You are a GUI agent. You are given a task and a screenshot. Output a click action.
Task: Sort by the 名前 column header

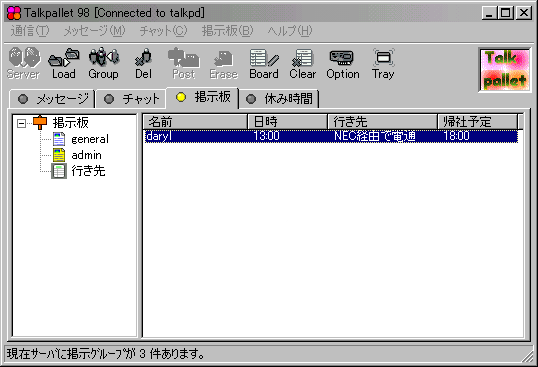(195, 122)
